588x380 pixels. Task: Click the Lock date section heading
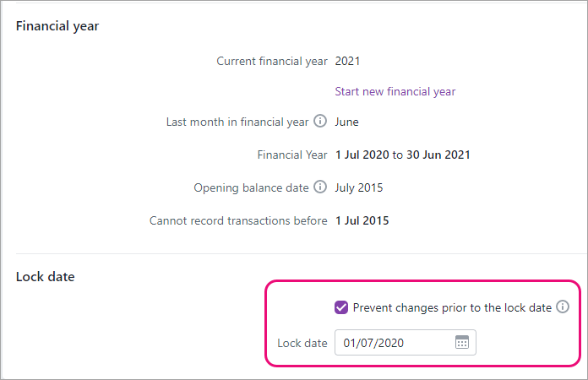tap(46, 276)
